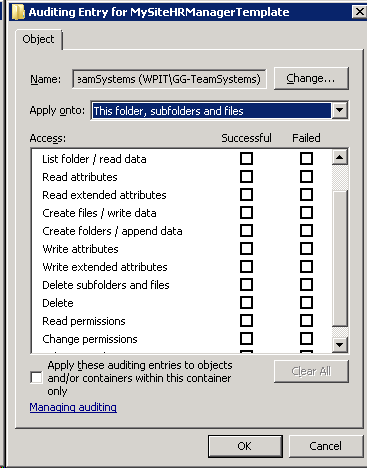Select 'Delete subfolders and files' row text
Image resolution: width=367 pixels, height=468 pixels.
click(106, 285)
